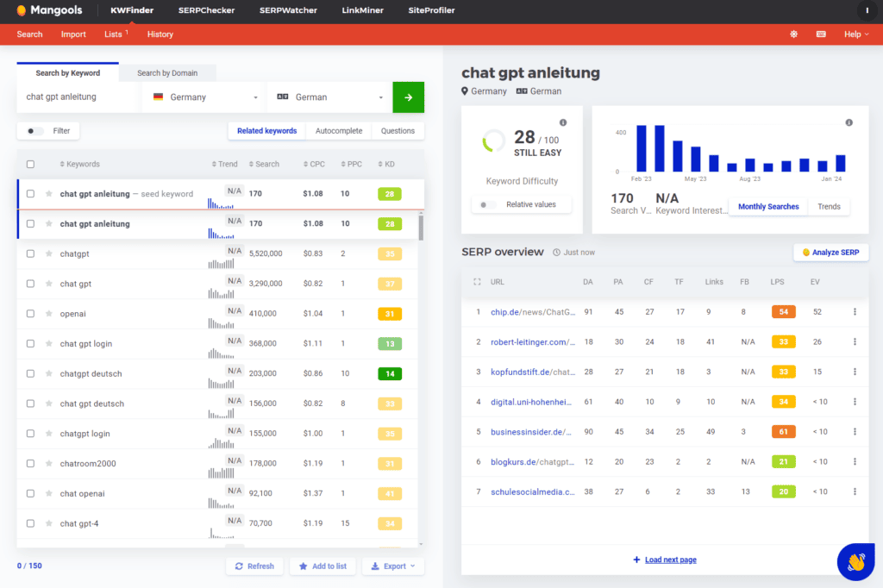Click the Mangools logo
883x588 pixels.
(49, 10)
